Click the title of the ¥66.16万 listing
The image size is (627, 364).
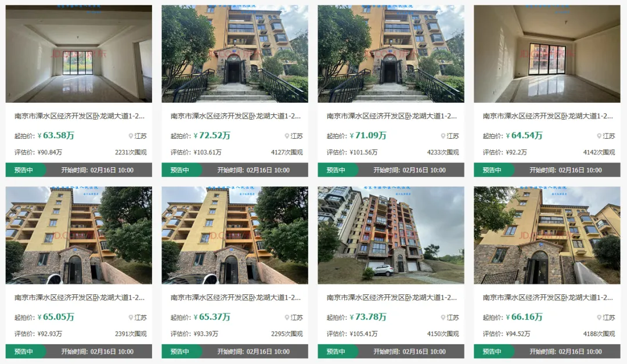coord(547,298)
